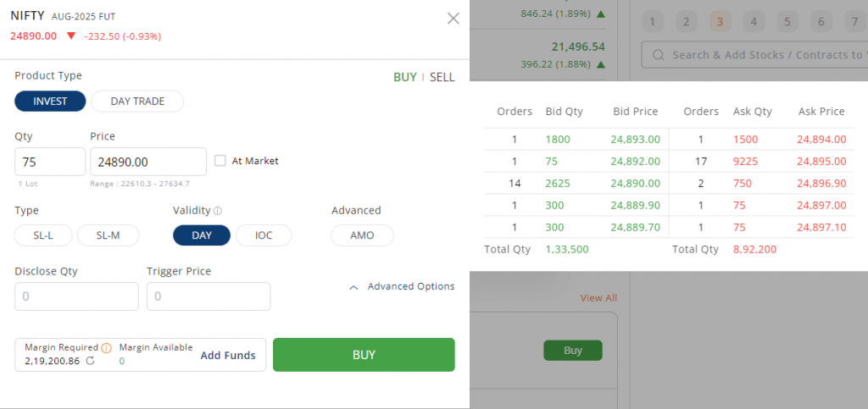Choose SL-M order type
Screen dimensions: 868x409
[108, 235]
